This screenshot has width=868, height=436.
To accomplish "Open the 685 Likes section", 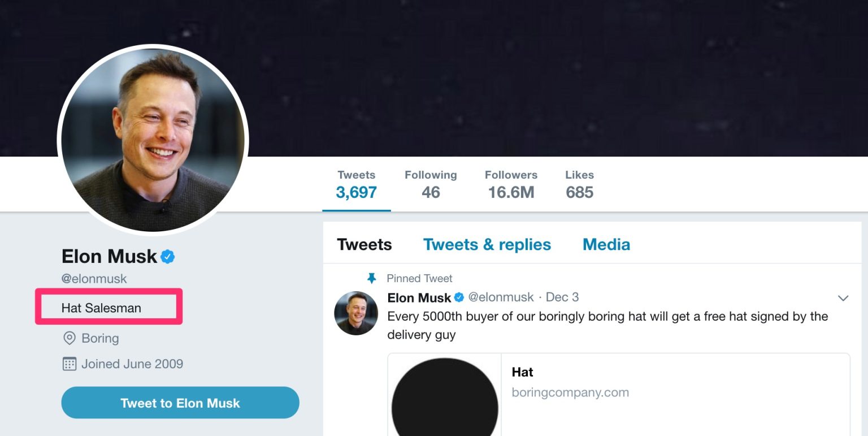I will click(579, 185).
